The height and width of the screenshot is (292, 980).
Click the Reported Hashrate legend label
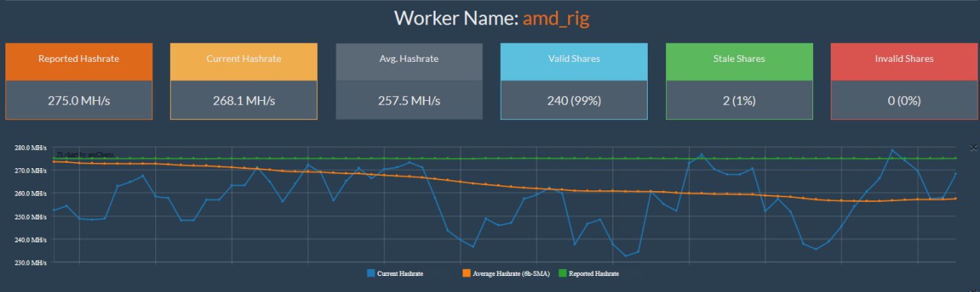tap(594, 273)
